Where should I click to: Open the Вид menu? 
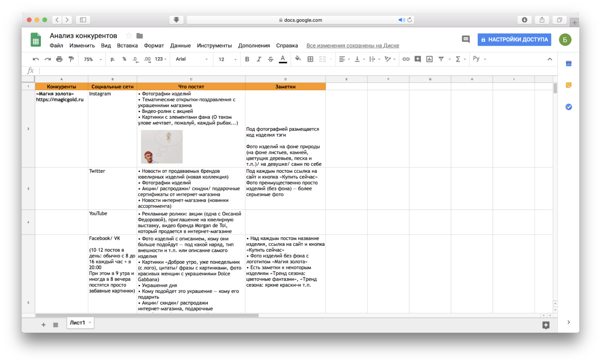[106, 46]
